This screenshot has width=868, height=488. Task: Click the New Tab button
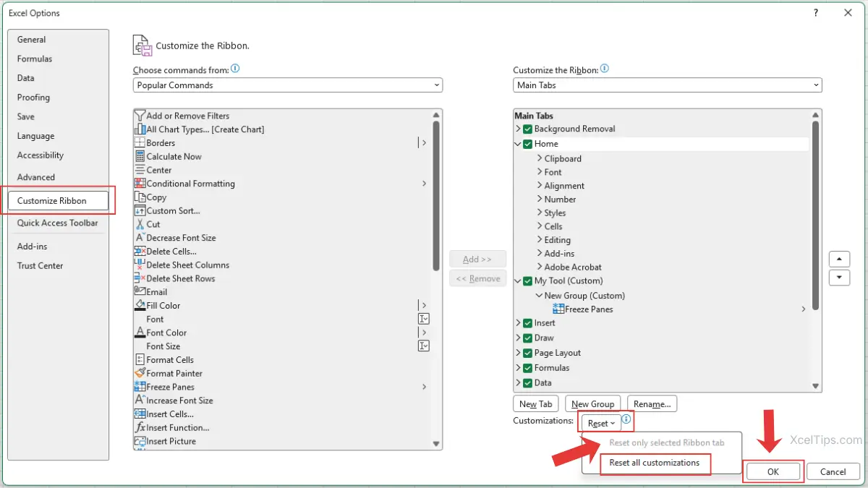(x=535, y=404)
